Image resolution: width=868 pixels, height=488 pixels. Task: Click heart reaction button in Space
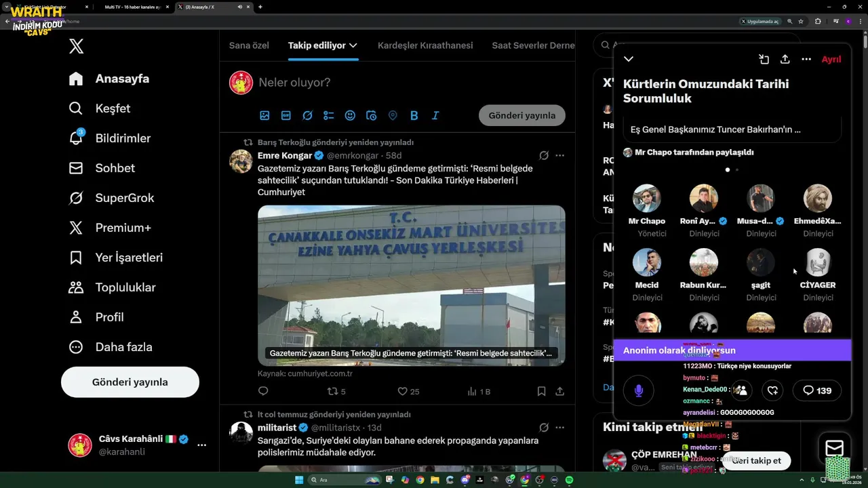[772, 390]
